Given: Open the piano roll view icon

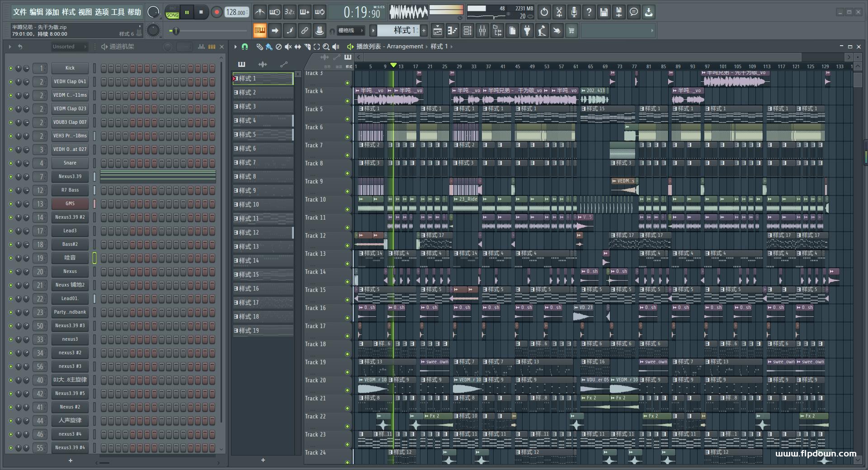Looking at the screenshot, I should pyautogui.click(x=453, y=31).
